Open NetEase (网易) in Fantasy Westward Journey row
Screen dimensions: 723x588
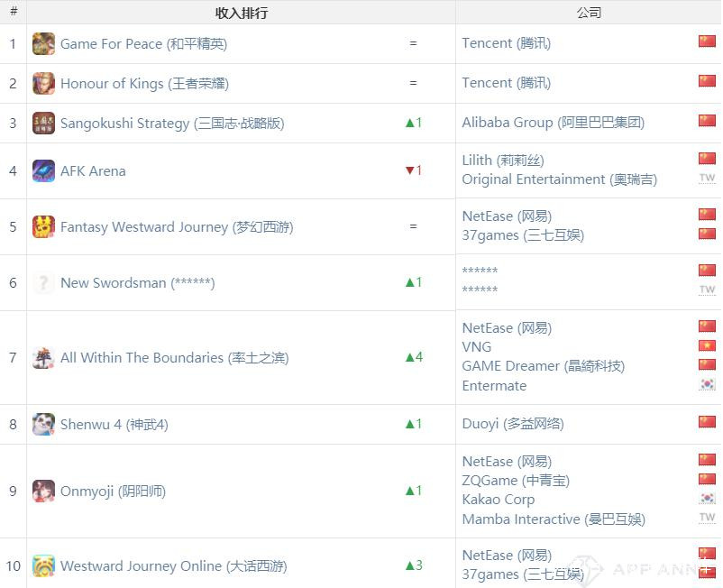(x=508, y=216)
